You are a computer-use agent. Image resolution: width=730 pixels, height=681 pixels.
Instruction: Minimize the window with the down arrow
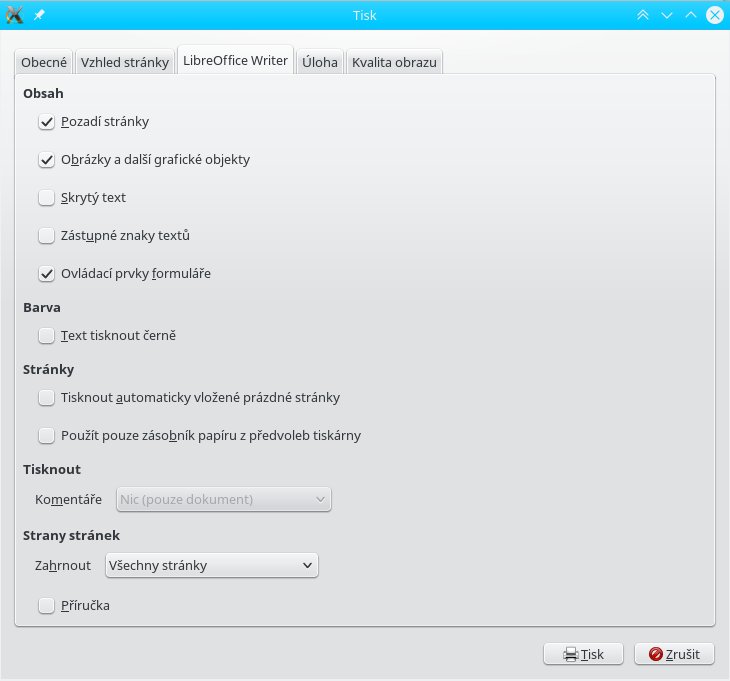click(x=667, y=15)
